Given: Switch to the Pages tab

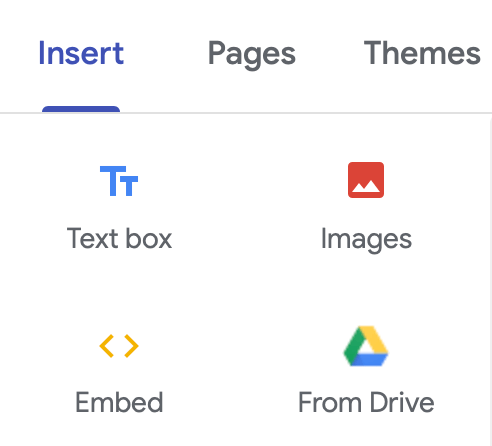Looking at the screenshot, I should [x=252, y=54].
